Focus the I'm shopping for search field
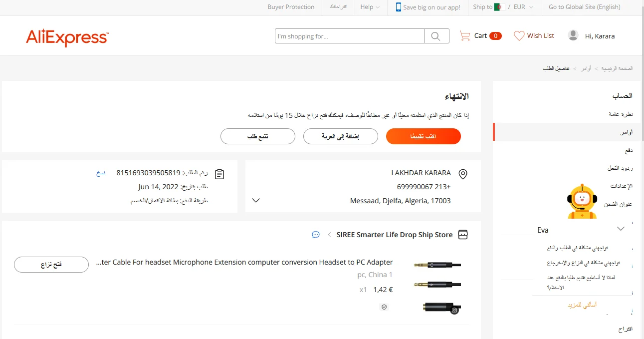The height and width of the screenshot is (339, 644). [x=350, y=36]
